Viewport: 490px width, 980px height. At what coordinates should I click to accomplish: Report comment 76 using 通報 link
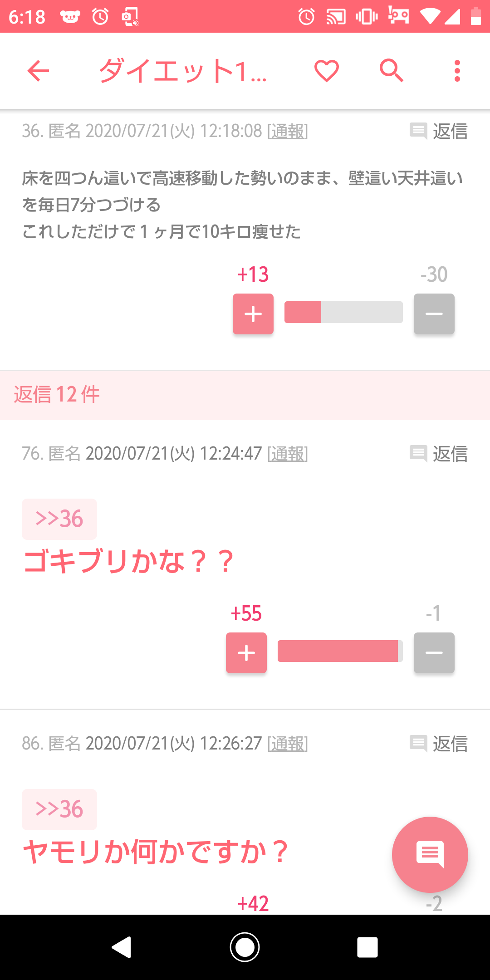pyautogui.click(x=288, y=454)
